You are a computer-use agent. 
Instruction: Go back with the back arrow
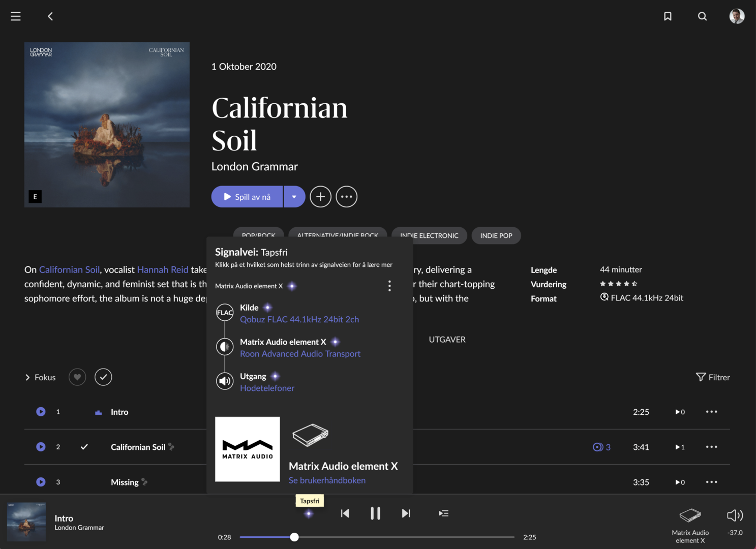(50, 16)
